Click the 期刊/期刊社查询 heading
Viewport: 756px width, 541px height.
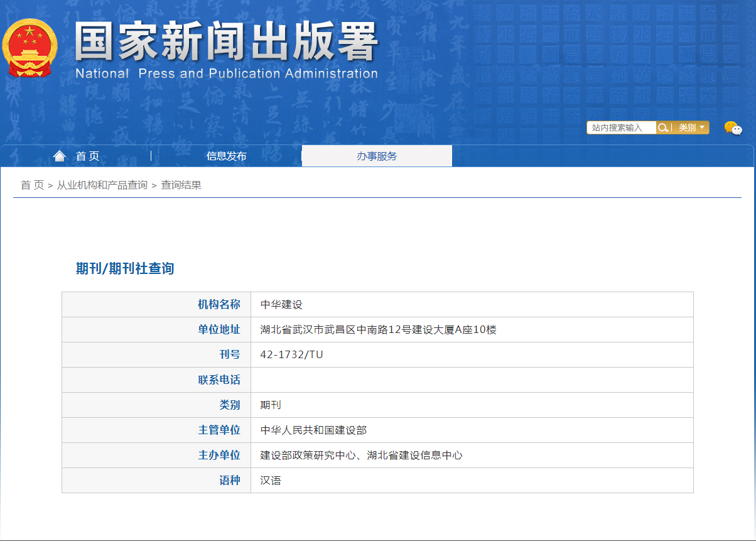125,268
